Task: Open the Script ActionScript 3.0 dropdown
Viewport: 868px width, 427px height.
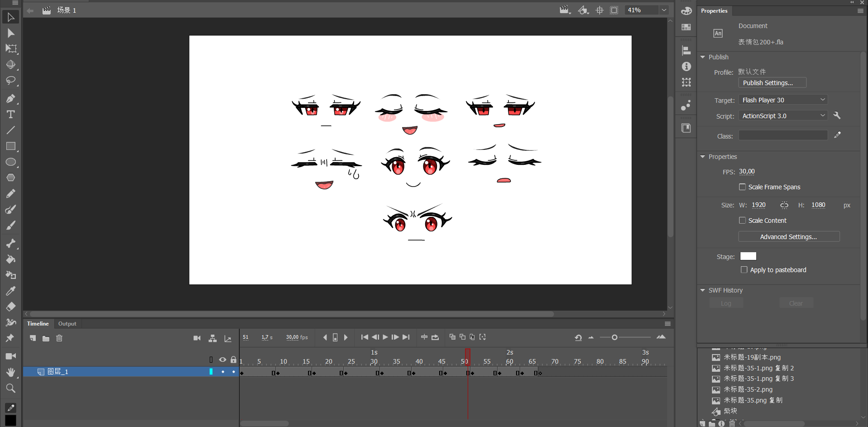Action: pos(784,116)
